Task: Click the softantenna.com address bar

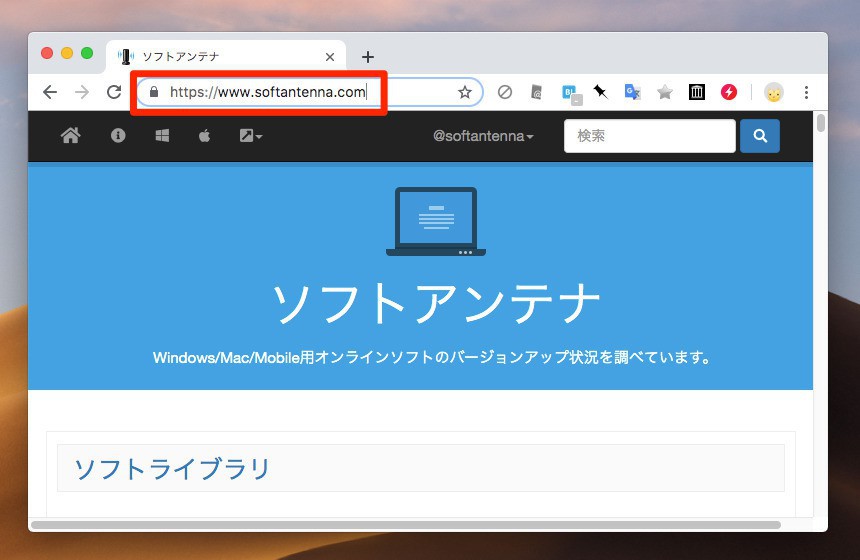Action: [x=310, y=92]
